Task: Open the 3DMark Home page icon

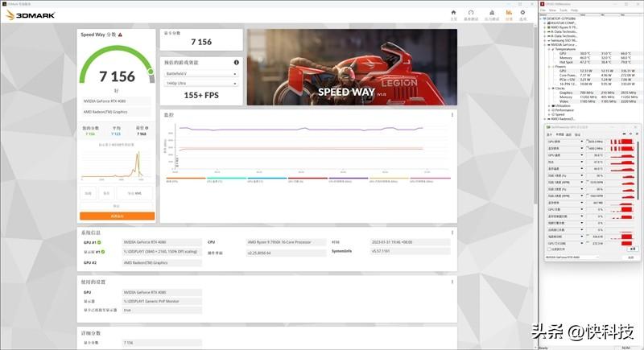Action: [453, 13]
